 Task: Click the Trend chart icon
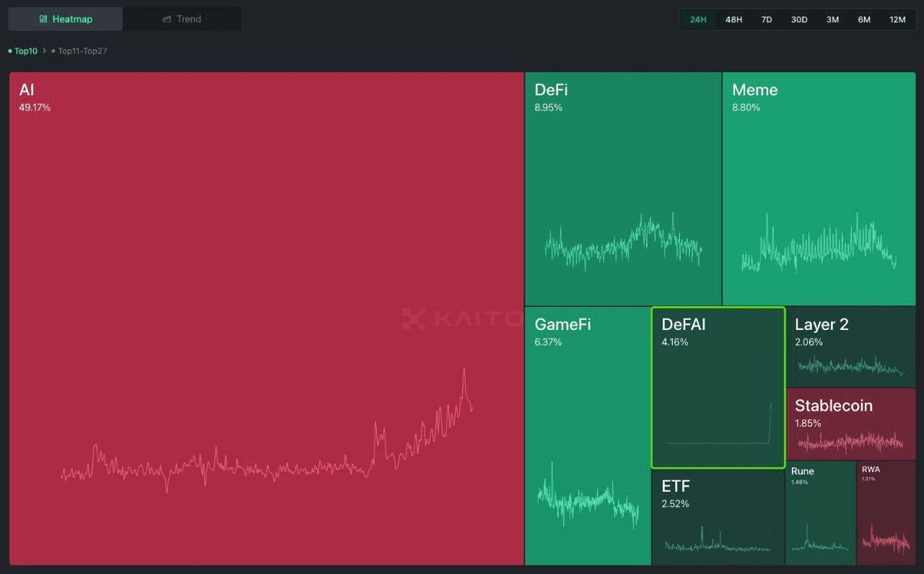167,19
